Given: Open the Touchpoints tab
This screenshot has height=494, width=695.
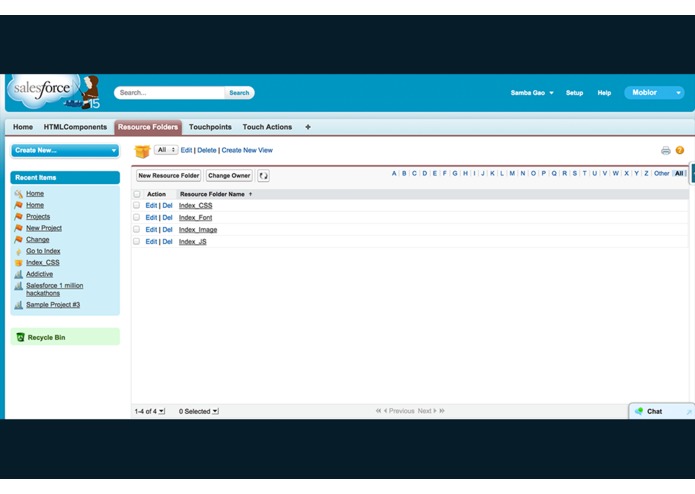Looking at the screenshot, I should (x=210, y=127).
